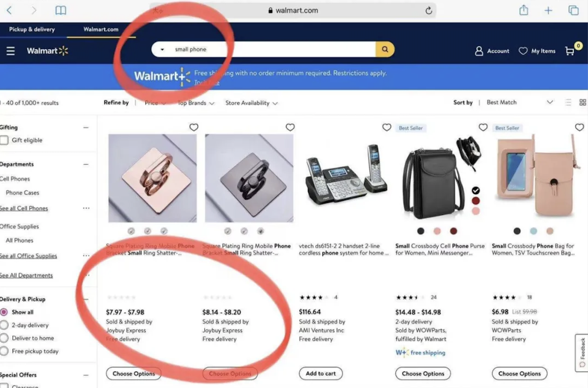Expand the Top Brands filter
Viewport: 588px width, 388px height.
click(196, 103)
